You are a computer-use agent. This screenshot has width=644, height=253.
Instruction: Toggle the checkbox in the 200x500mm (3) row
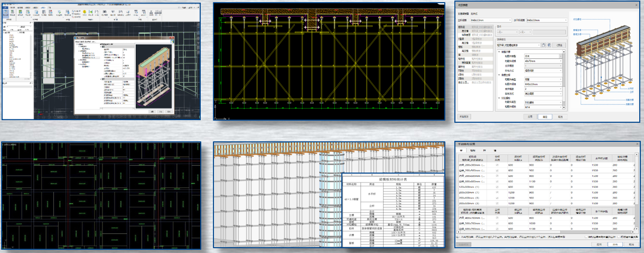[496, 203]
